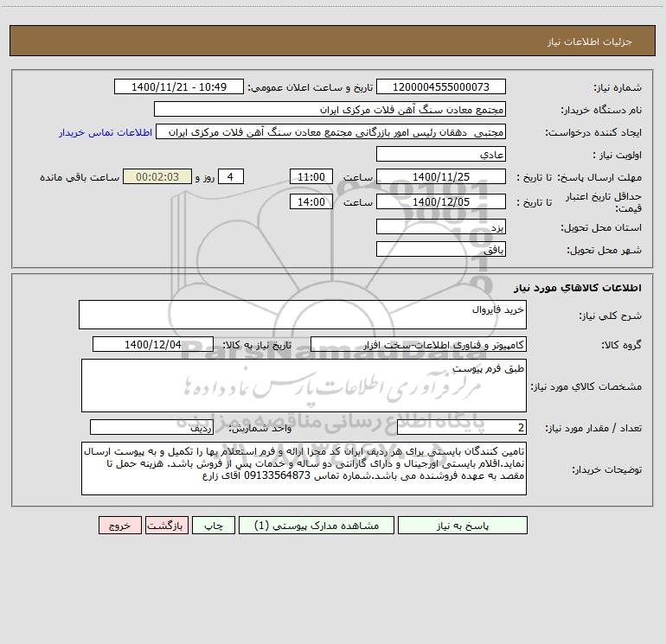Click the شهر محل تحویل label
Screen dimensions: 666x644
tap(605, 250)
